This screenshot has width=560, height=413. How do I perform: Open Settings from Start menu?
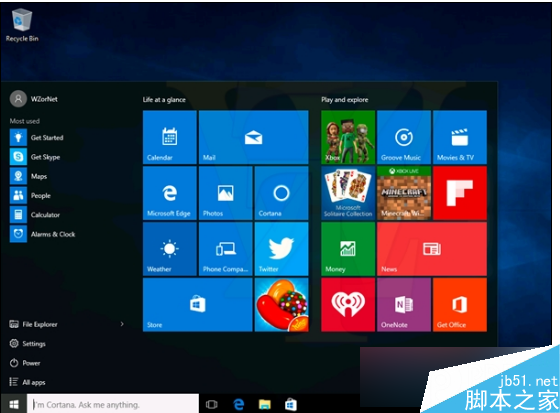tap(28, 343)
